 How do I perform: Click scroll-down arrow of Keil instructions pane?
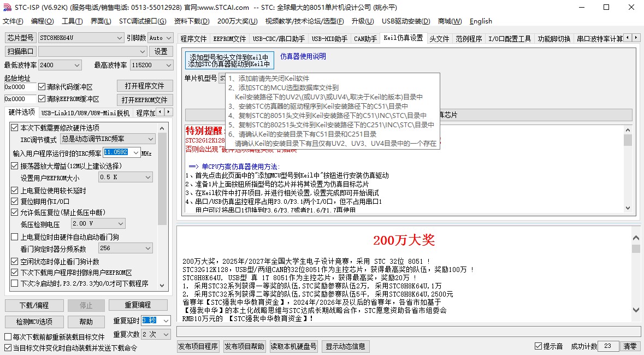[x=628, y=208]
